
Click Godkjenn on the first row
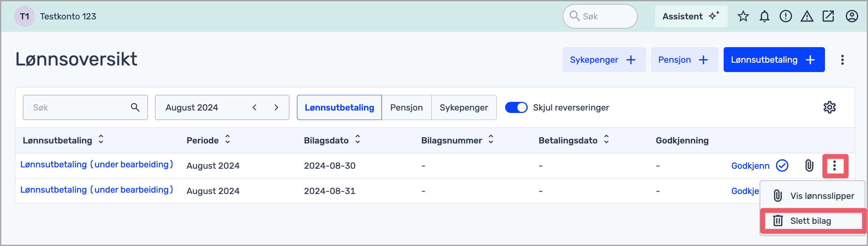click(750, 166)
